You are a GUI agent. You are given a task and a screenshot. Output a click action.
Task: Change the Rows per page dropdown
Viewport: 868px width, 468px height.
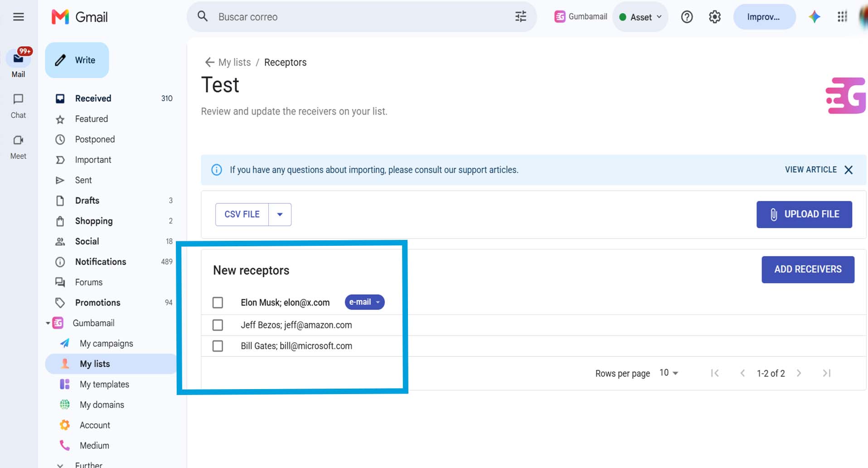669,373
